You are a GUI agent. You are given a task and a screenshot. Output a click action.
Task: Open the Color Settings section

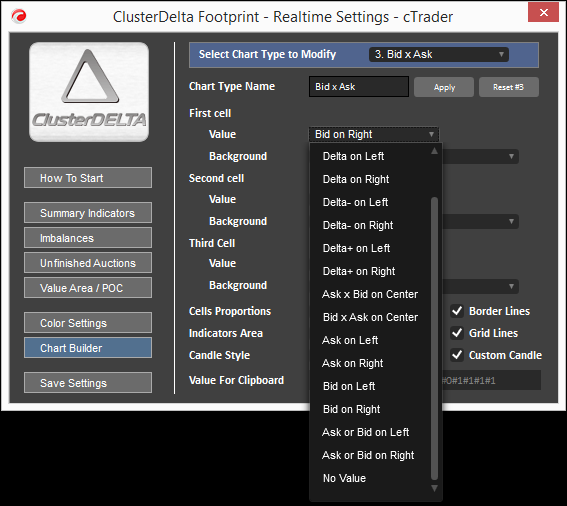[88, 323]
